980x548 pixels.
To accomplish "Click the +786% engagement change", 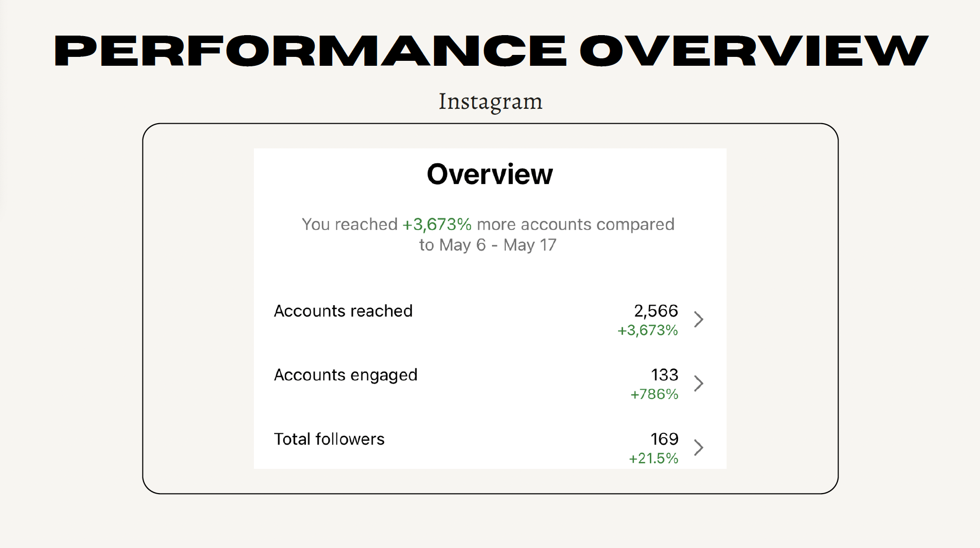I will [654, 394].
